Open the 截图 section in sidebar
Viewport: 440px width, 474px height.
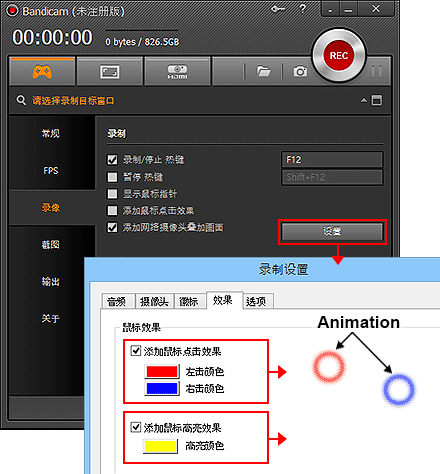click(x=51, y=245)
